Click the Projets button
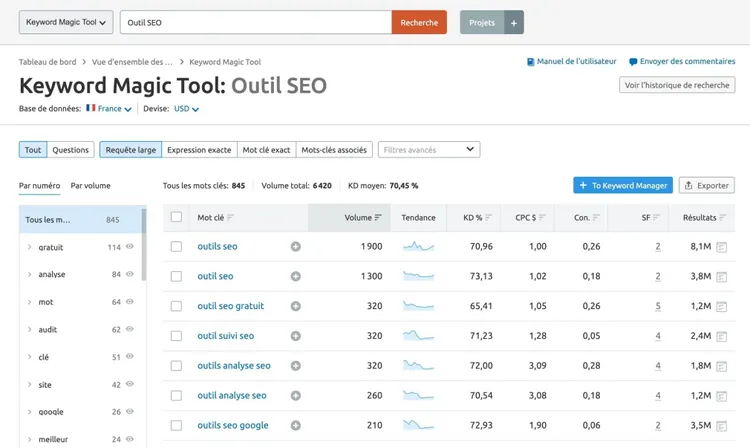Image resolution: width=750 pixels, height=448 pixels. coord(482,22)
